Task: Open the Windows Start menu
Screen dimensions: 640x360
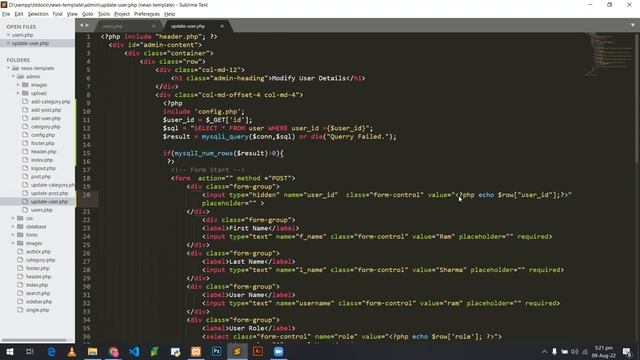Action: point(9,351)
